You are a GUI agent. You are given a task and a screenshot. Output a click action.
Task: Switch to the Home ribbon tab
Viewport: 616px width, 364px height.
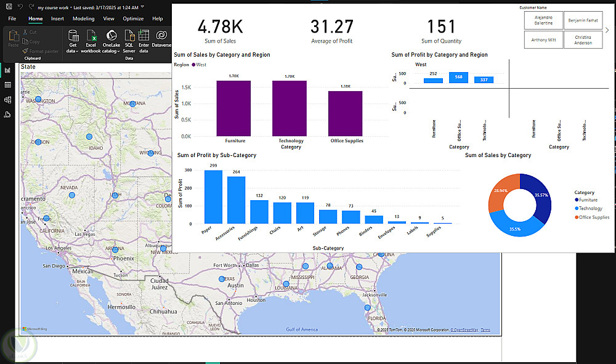(x=35, y=18)
